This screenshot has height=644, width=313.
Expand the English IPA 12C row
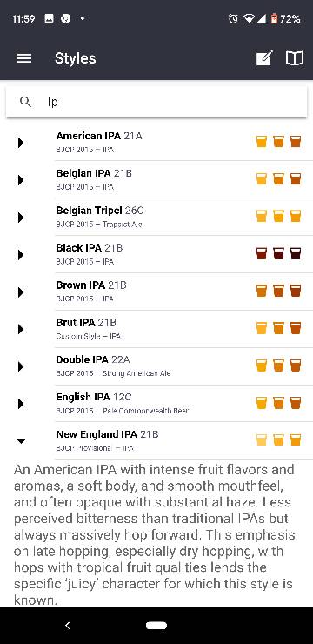(21, 404)
